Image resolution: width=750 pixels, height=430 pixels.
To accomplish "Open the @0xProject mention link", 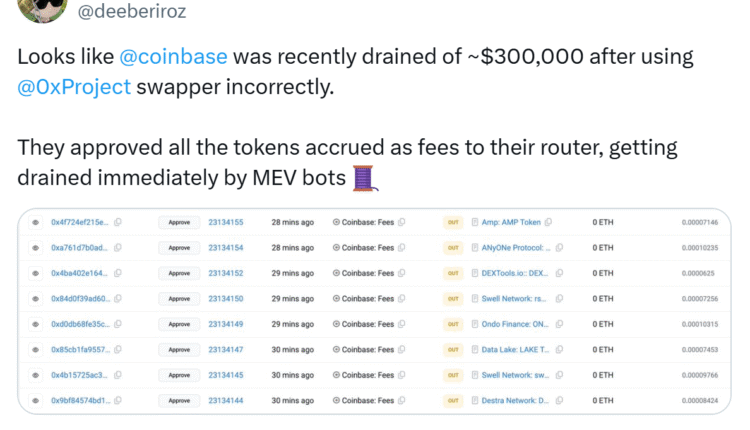I will pos(74,87).
